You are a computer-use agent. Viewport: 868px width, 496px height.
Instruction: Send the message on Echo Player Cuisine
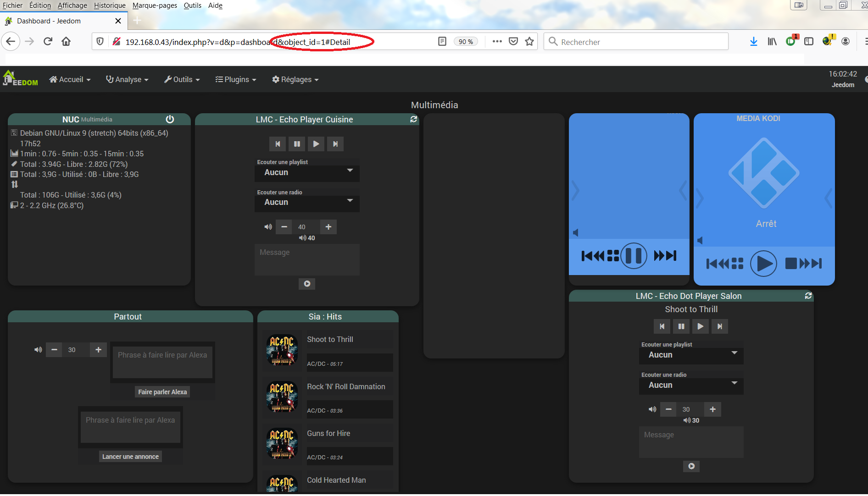coord(307,284)
